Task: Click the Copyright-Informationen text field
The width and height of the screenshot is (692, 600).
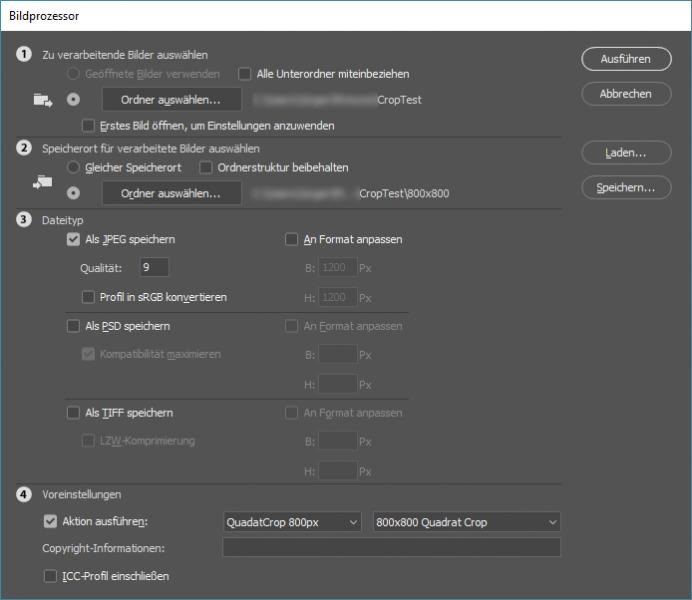Action: [x=390, y=548]
